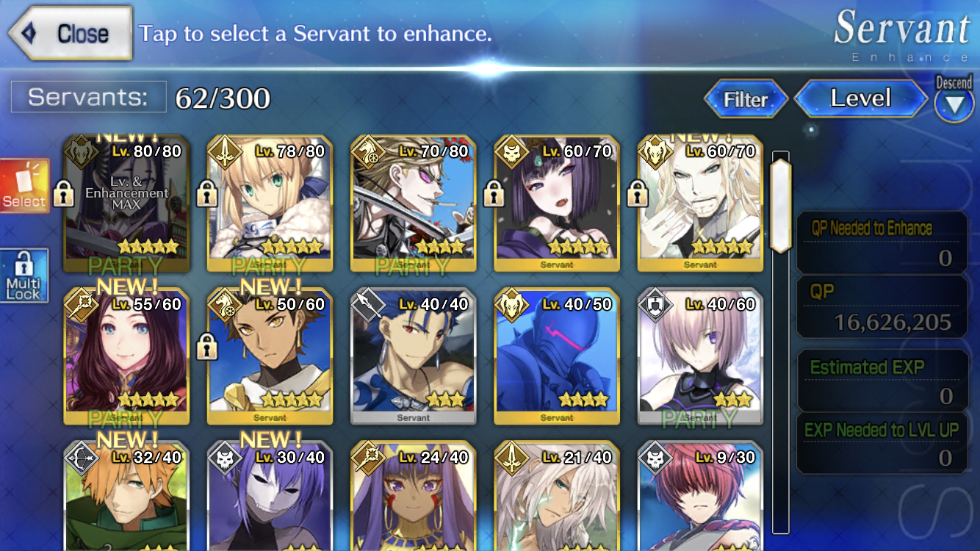
Task: Tap the red Select card icon
Action: 24,185
